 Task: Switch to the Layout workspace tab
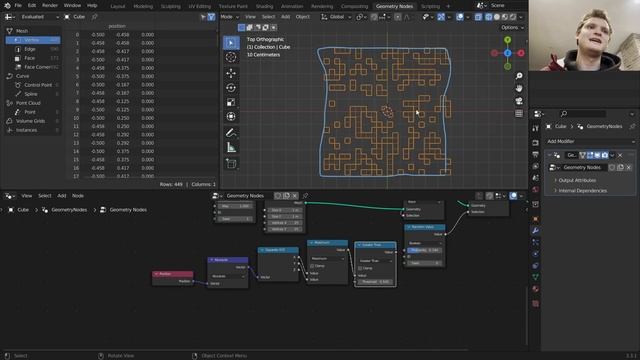(118, 6)
